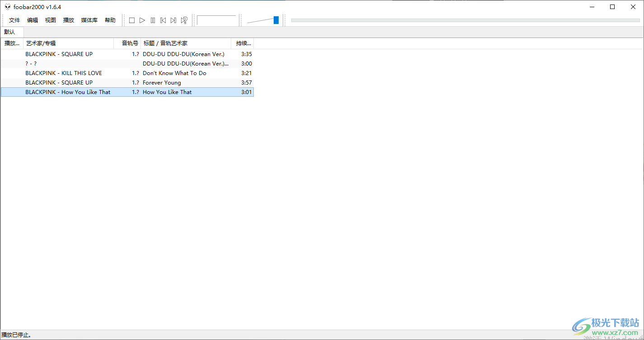Open the 编辑 menu
The width and height of the screenshot is (644, 340).
[33, 20]
